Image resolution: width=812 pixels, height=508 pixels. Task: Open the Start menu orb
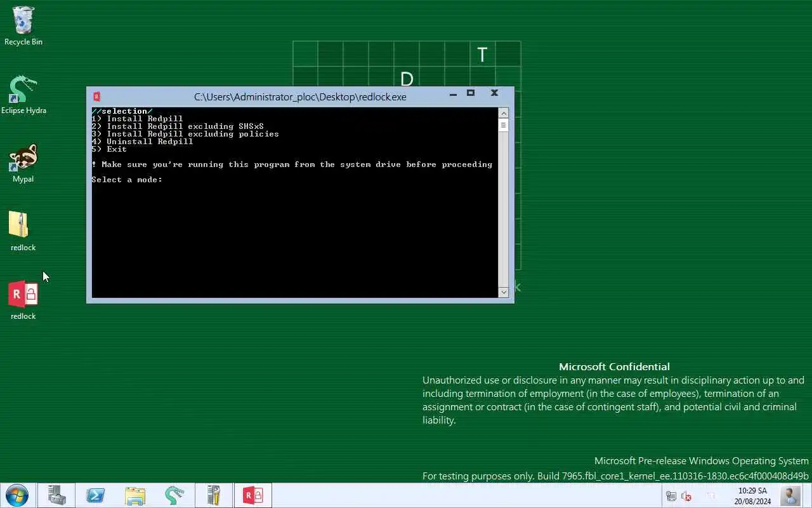[x=17, y=495]
